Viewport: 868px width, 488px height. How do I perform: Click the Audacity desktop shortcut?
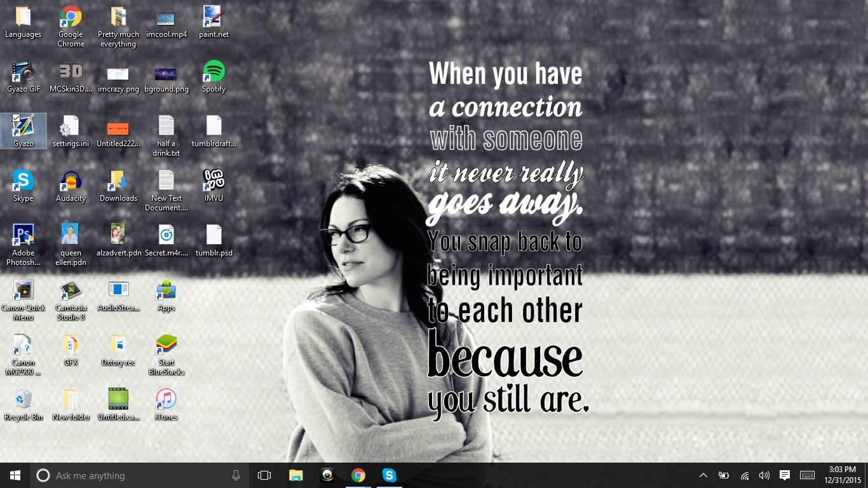71,186
